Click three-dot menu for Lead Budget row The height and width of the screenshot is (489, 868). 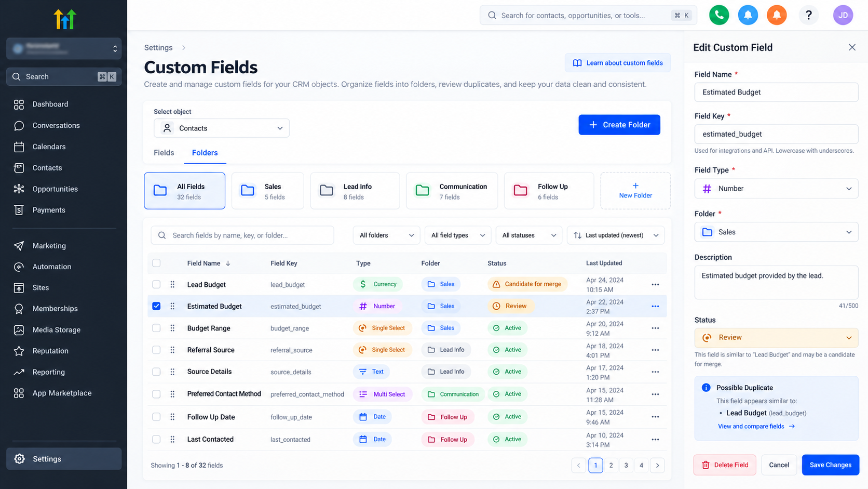655,285
